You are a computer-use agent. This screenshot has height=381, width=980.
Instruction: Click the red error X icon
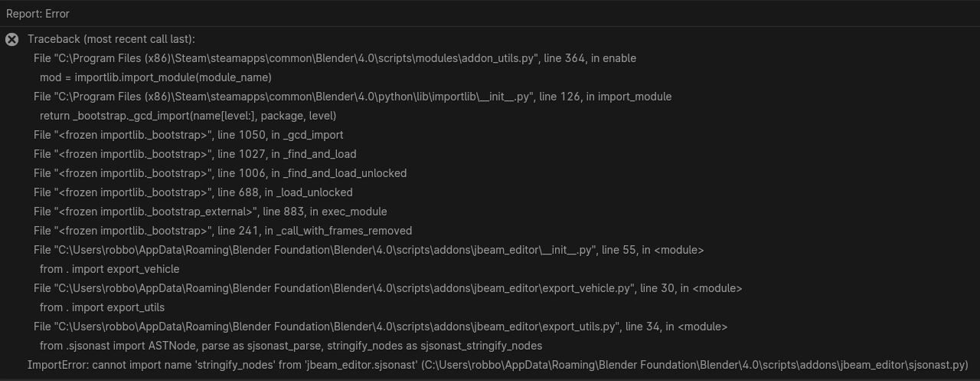click(11, 39)
